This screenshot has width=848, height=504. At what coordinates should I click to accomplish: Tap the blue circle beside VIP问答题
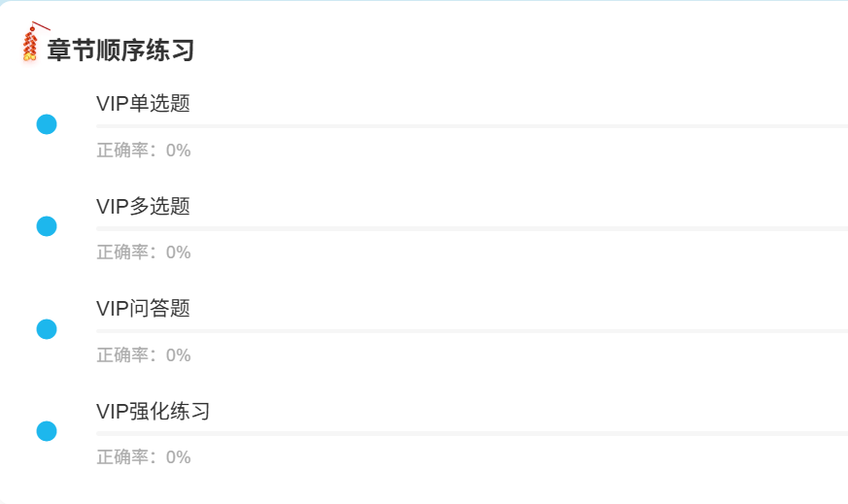coord(47,329)
